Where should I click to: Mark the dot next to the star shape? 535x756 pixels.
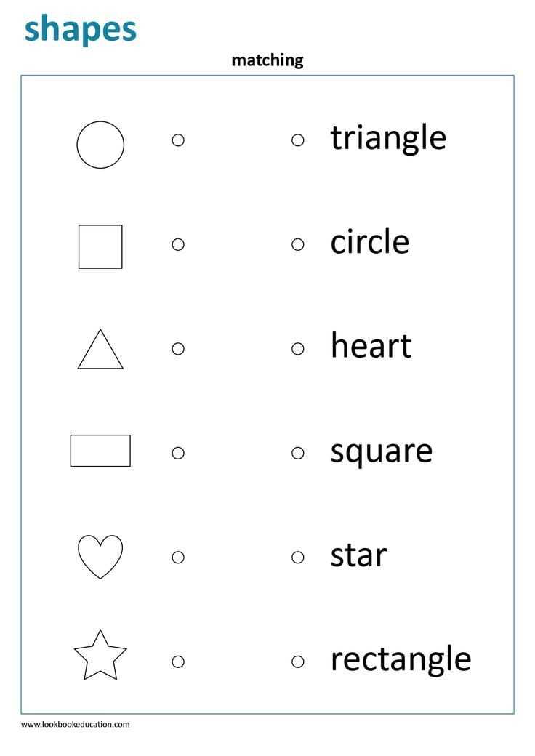[x=178, y=661]
